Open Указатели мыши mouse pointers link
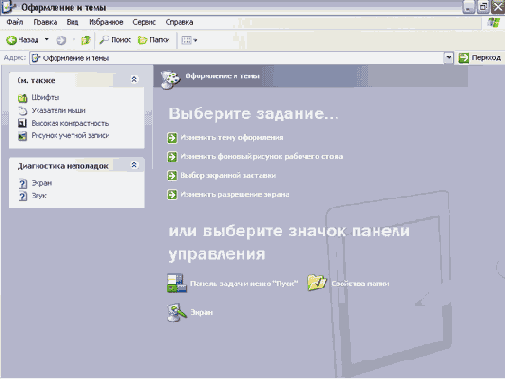Image resolution: width=505 pixels, height=379 pixels. (x=58, y=110)
